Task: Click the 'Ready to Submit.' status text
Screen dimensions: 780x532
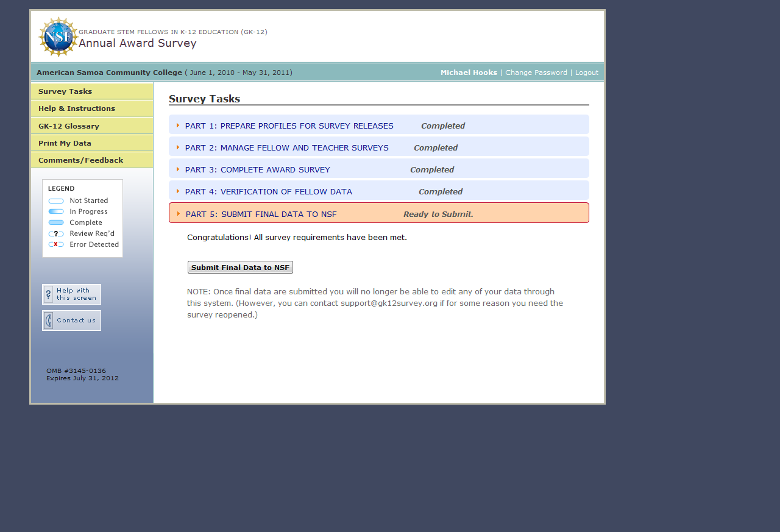Action: pyautogui.click(x=438, y=215)
